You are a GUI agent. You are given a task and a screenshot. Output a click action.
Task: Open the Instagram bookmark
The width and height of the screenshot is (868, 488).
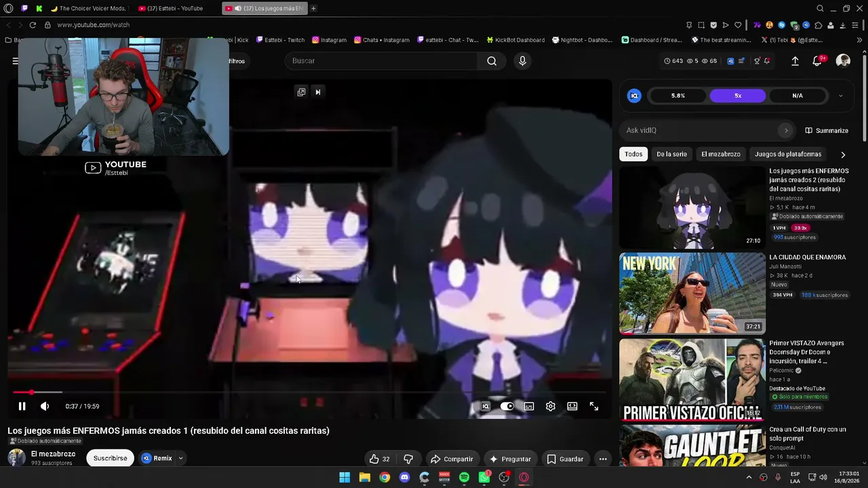coord(330,40)
